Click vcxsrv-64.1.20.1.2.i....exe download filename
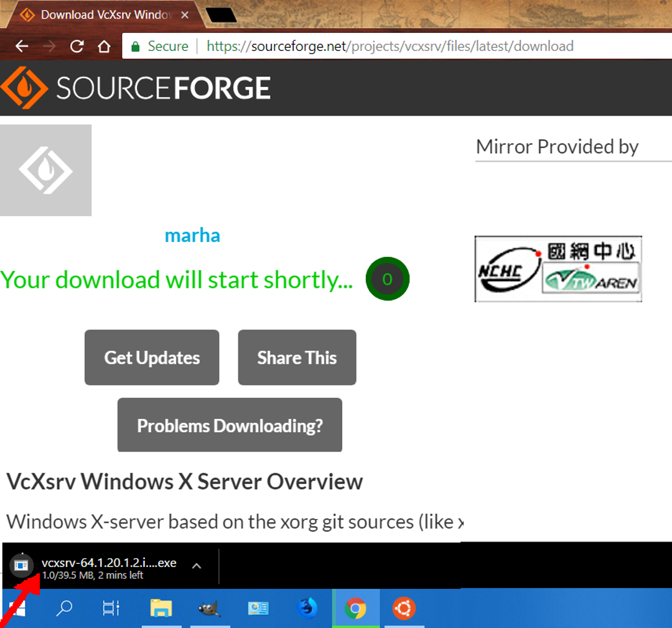 109,563
